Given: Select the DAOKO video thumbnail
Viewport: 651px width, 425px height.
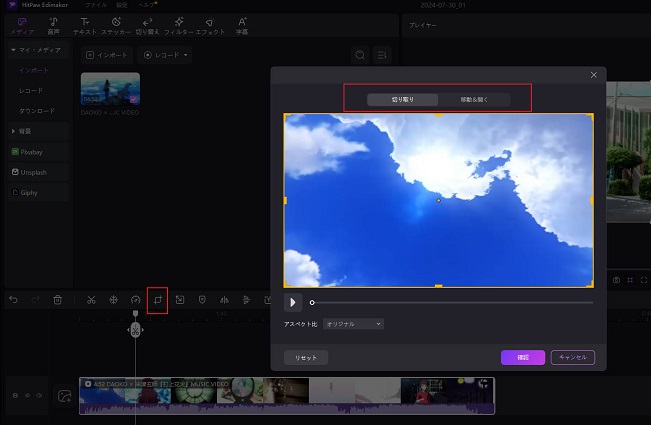Looking at the screenshot, I should (x=110, y=89).
